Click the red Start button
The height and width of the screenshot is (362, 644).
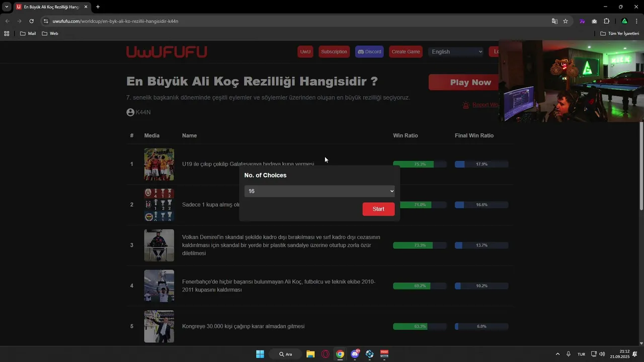pyautogui.click(x=378, y=209)
